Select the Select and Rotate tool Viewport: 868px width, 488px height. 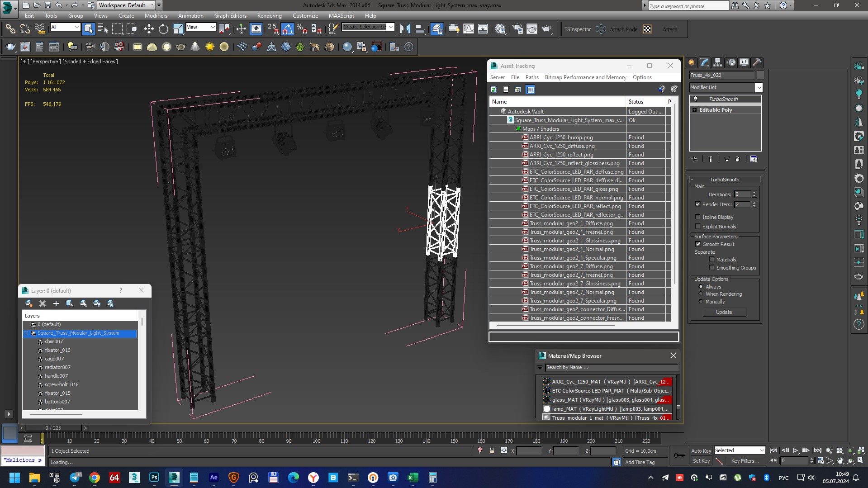(x=163, y=29)
